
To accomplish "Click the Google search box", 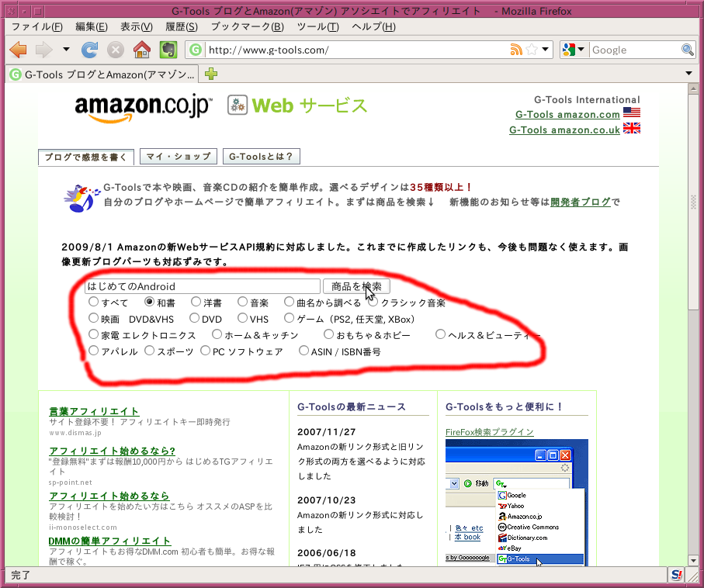I will pyautogui.click(x=635, y=50).
